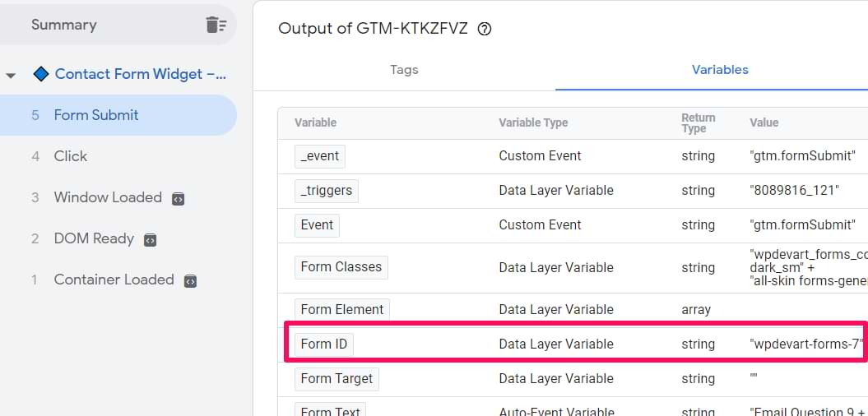Select the Form Submit event
Viewport: 868px width, 416px height.
point(96,115)
